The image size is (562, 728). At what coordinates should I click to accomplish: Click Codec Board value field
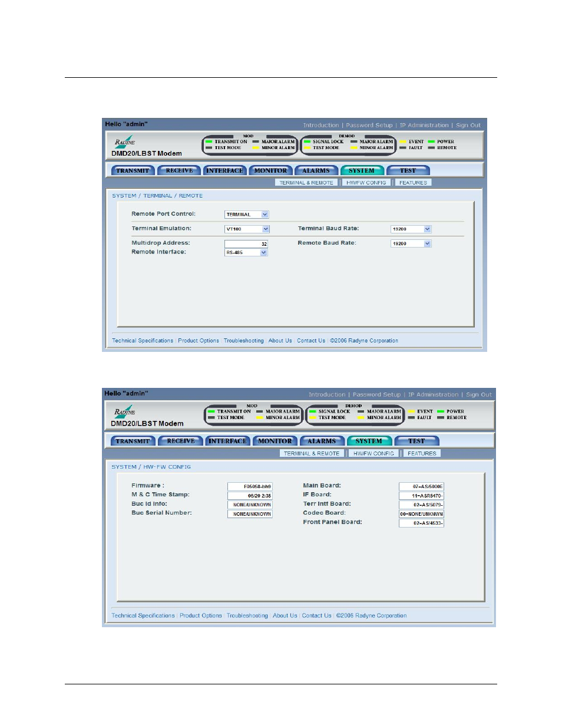pyautogui.click(x=421, y=514)
